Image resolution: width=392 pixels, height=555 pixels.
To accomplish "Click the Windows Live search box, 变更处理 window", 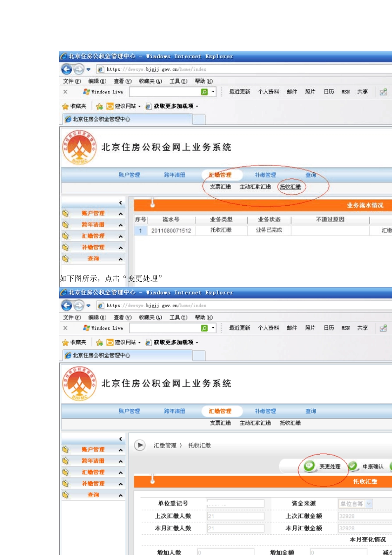I will (x=165, y=328).
